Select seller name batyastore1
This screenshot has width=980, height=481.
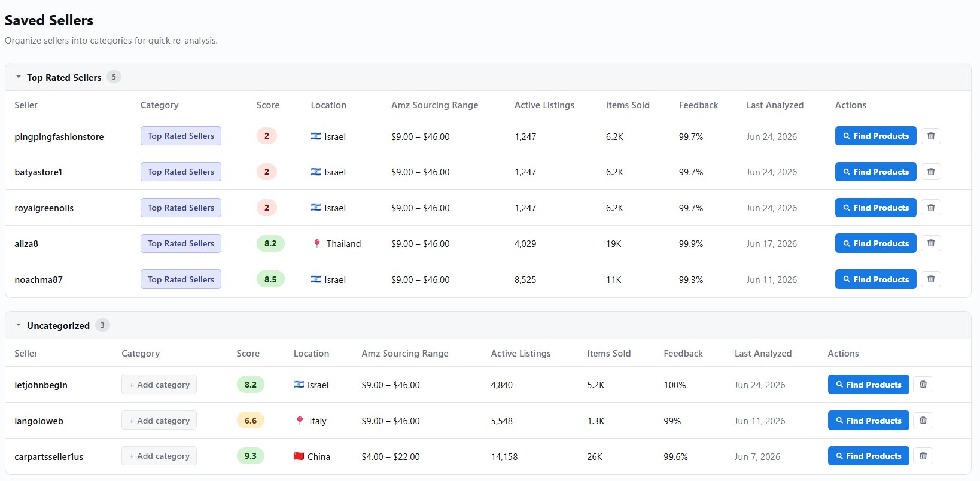coord(38,172)
